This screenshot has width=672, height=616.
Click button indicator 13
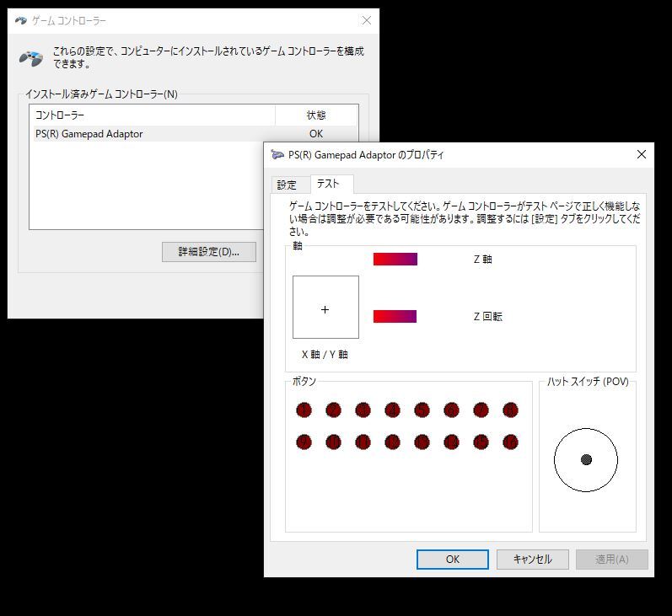[x=422, y=442]
